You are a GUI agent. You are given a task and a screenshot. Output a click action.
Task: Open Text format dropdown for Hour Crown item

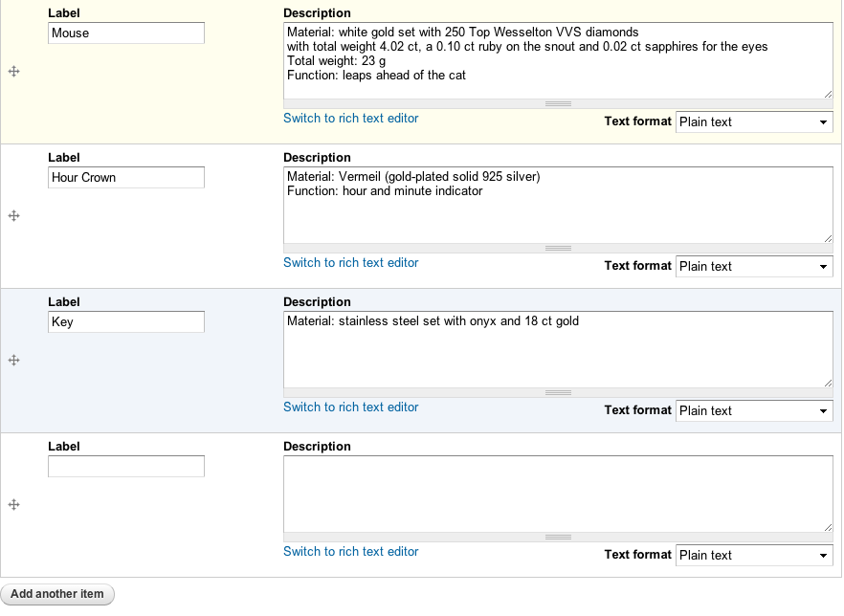point(754,266)
